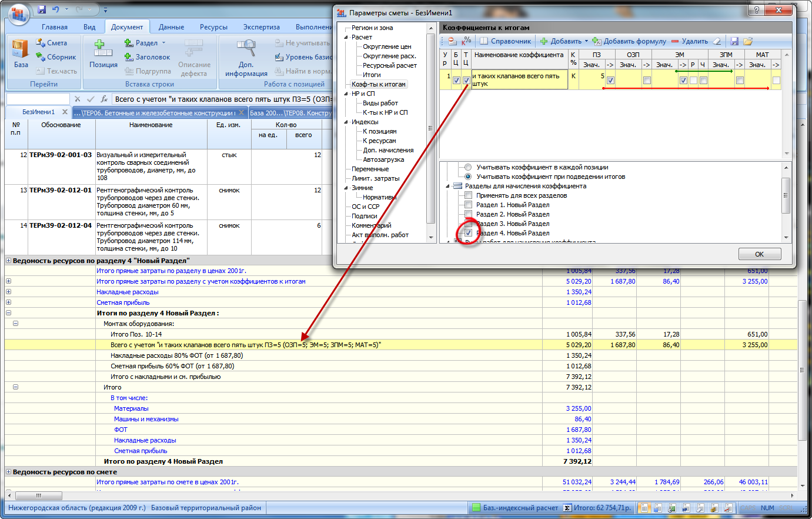Collapse 'Итоги по разделу 4 Новый Раздел' group

tap(8, 313)
